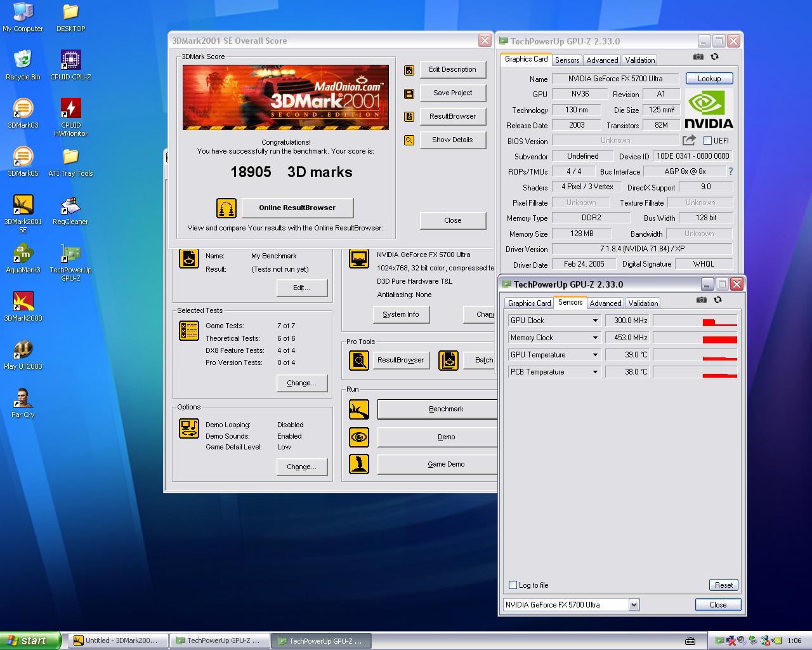Image resolution: width=812 pixels, height=650 pixels.
Task: Expand the PCB Temperature sensor dropdown
Action: pyautogui.click(x=595, y=372)
